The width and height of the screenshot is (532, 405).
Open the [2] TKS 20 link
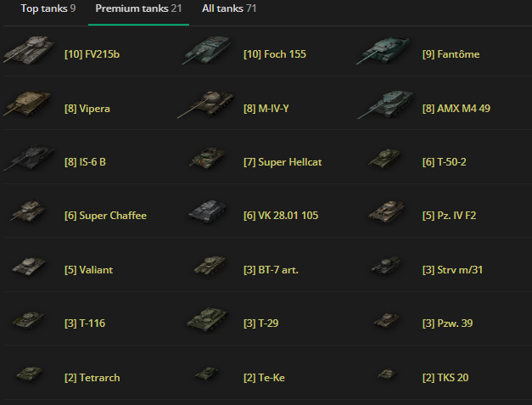445,378
